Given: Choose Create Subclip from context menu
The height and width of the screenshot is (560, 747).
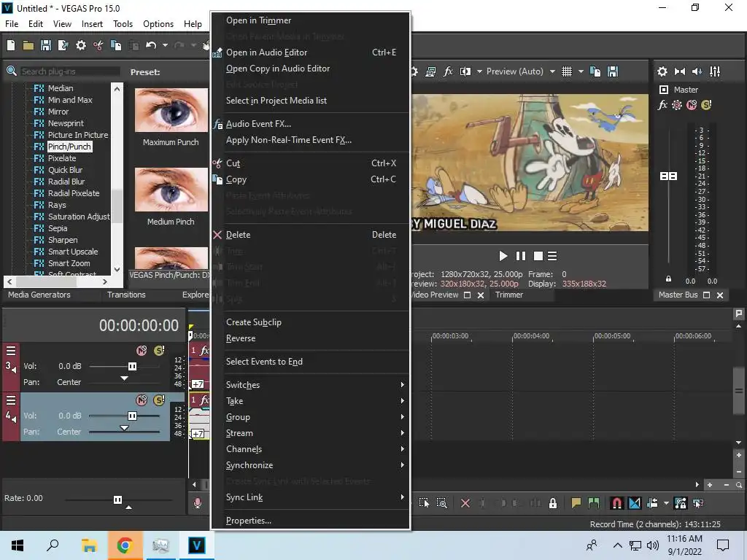Looking at the screenshot, I should [x=310, y=322].
